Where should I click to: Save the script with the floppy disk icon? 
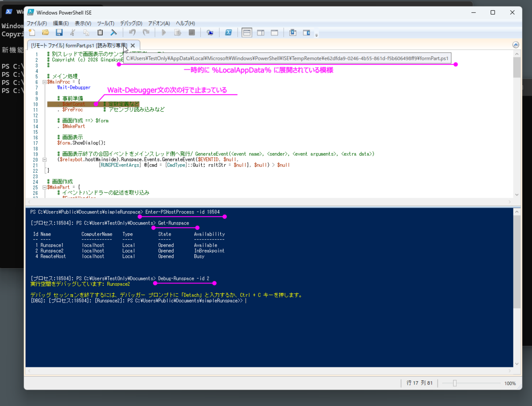point(59,32)
